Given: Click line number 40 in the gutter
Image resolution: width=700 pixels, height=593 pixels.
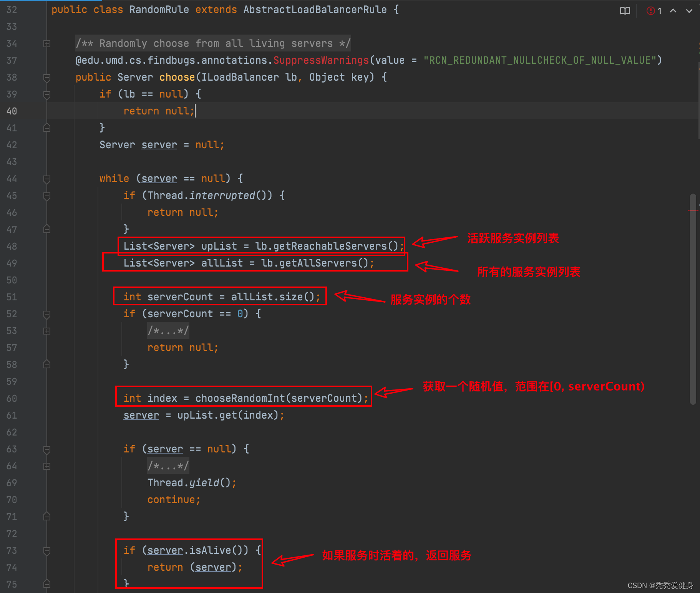Looking at the screenshot, I should [12, 111].
